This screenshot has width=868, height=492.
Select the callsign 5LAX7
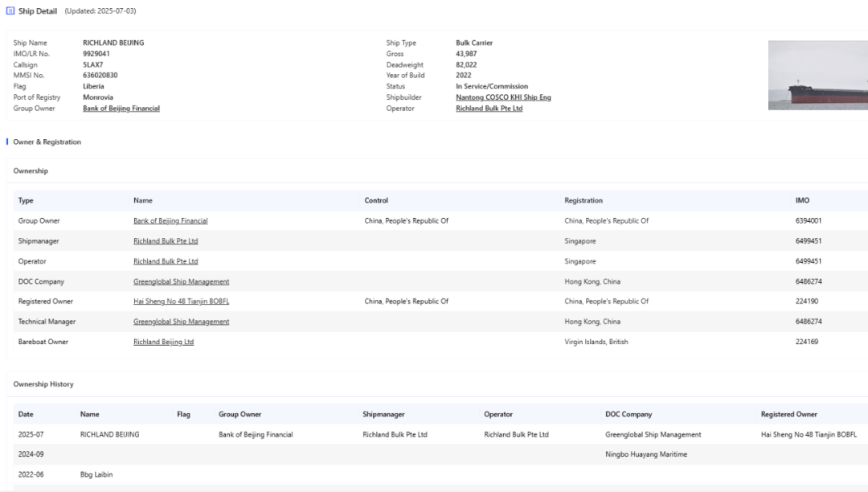coord(93,65)
